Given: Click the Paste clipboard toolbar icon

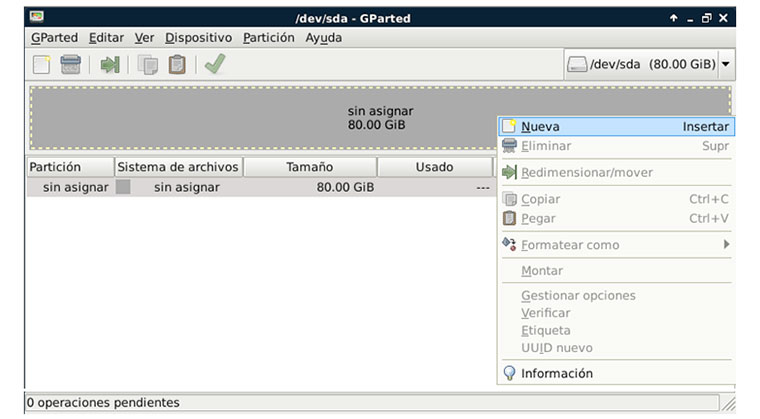Looking at the screenshot, I should 177,64.
